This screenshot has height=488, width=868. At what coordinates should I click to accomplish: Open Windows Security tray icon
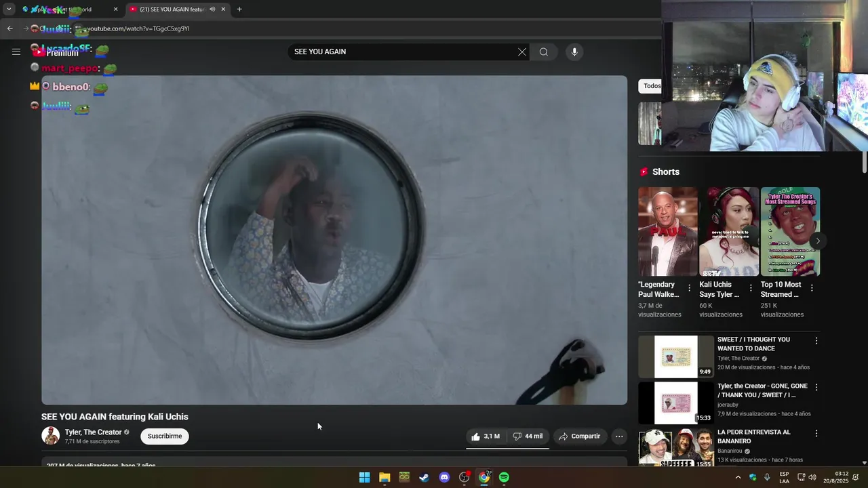tap(753, 477)
